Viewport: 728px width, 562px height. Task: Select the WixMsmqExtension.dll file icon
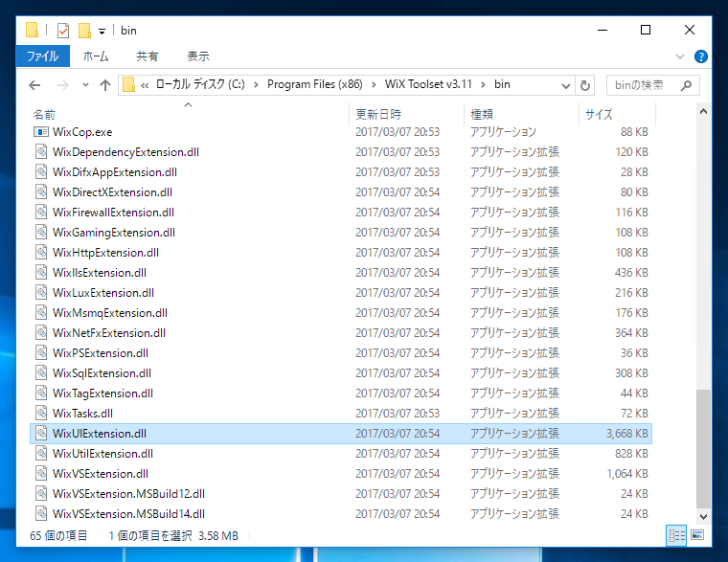click(x=41, y=313)
